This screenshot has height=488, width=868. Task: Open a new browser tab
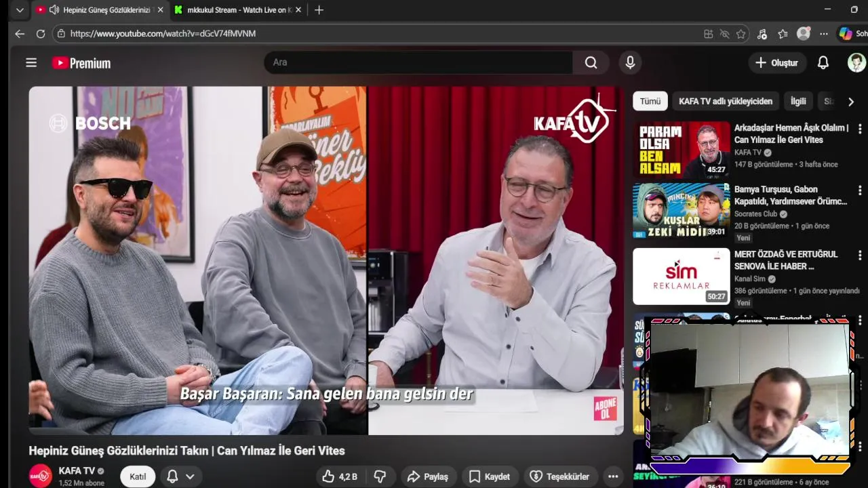pos(319,10)
